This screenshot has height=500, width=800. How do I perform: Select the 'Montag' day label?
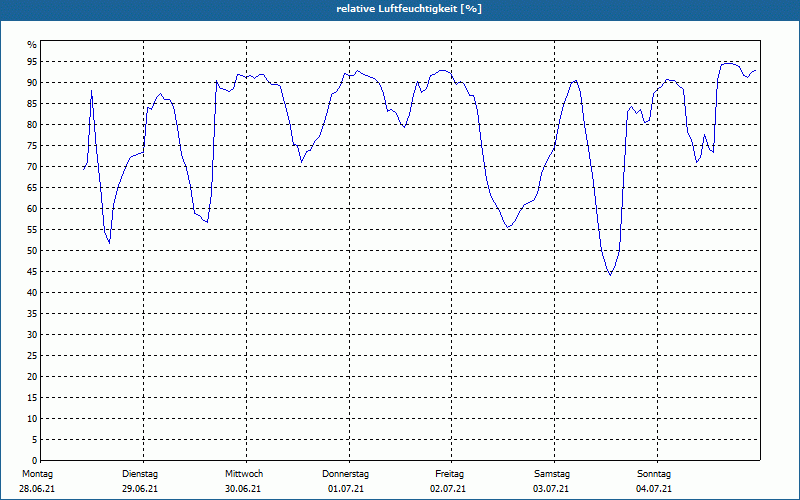(x=37, y=474)
